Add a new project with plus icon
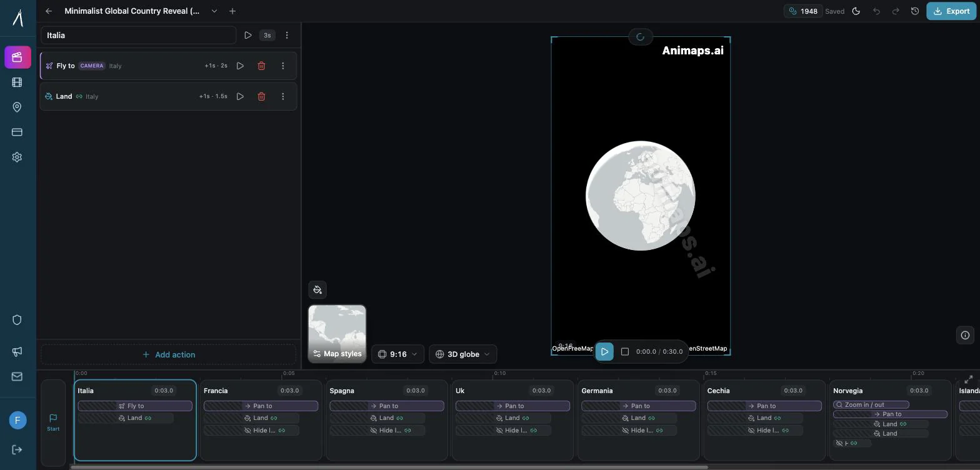This screenshot has width=980, height=470. (232, 11)
